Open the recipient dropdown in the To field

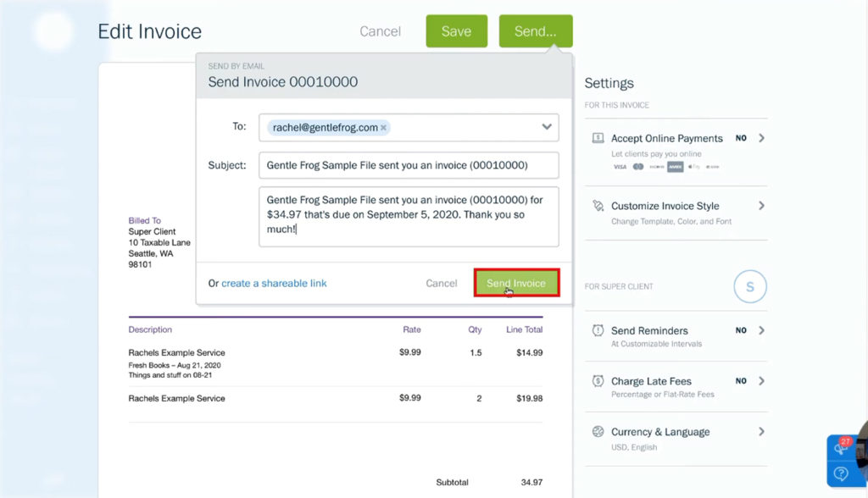pos(548,127)
